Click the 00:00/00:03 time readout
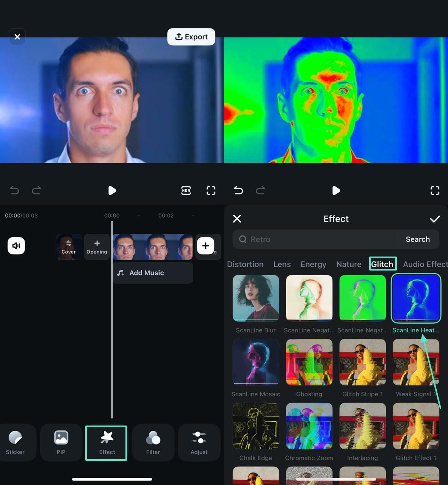This screenshot has height=485, width=448. coord(21,215)
